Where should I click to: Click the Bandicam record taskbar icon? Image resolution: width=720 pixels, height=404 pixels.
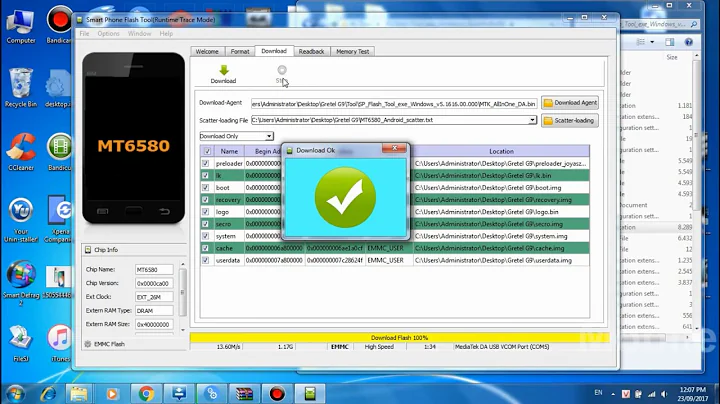coord(277,393)
